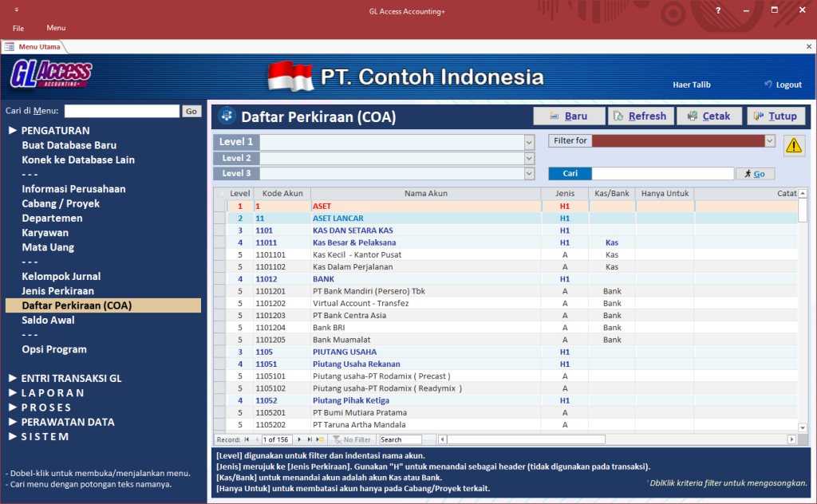This screenshot has height=504, width=817.
Task: Click Go next to Cari di Menu
Action: pyautogui.click(x=191, y=112)
